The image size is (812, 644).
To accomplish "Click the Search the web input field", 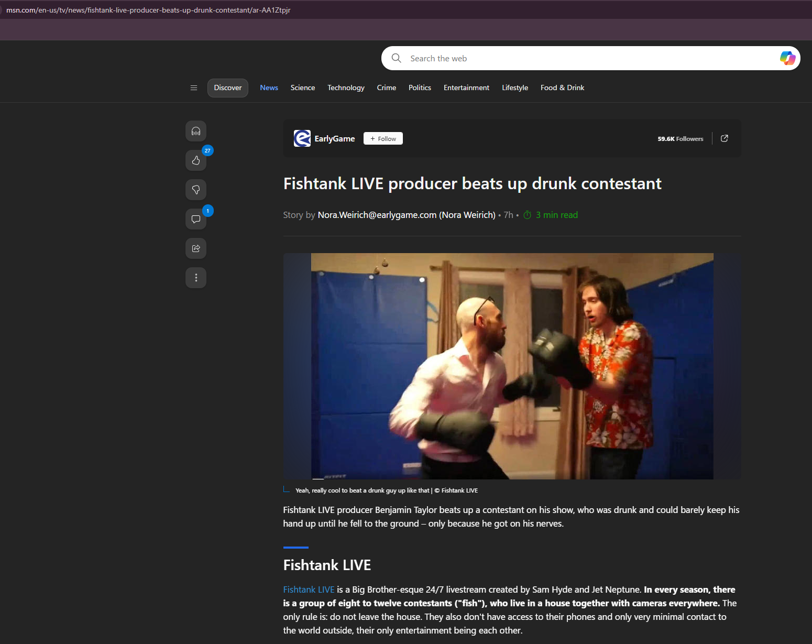I will click(591, 58).
